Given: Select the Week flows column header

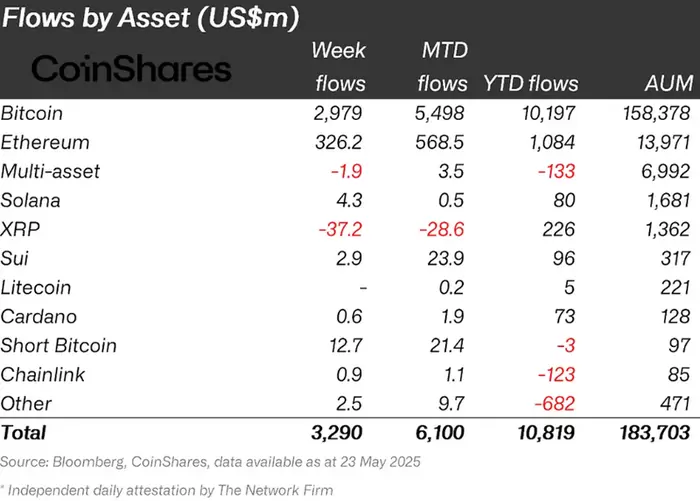Looking at the screenshot, I should click(338, 67).
